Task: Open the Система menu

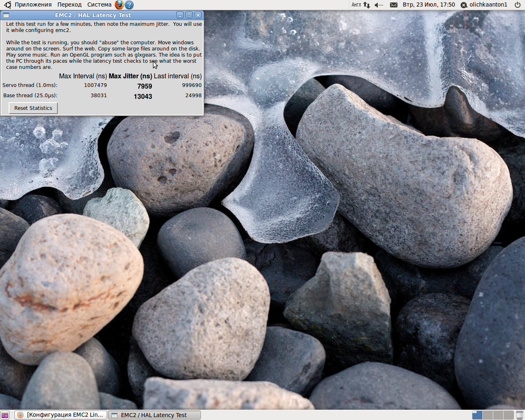Action: (99, 5)
